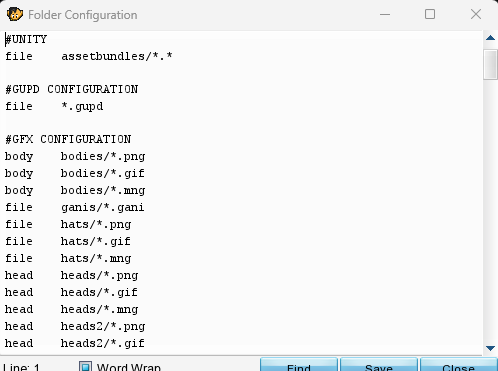
Task: Click the 'Folder Configuration' window title
Action: (x=83, y=15)
